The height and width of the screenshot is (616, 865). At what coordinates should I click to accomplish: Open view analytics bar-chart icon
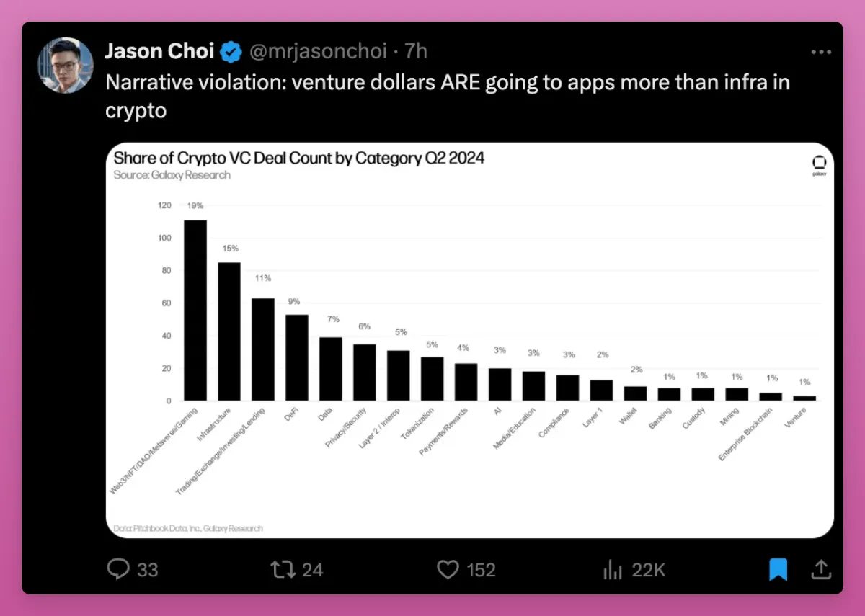tap(612, 570)
